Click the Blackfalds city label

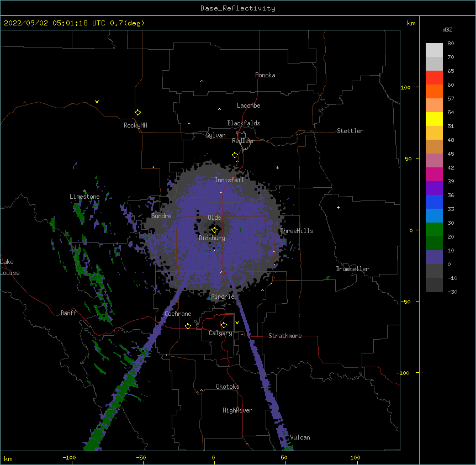tap(244, 123)
